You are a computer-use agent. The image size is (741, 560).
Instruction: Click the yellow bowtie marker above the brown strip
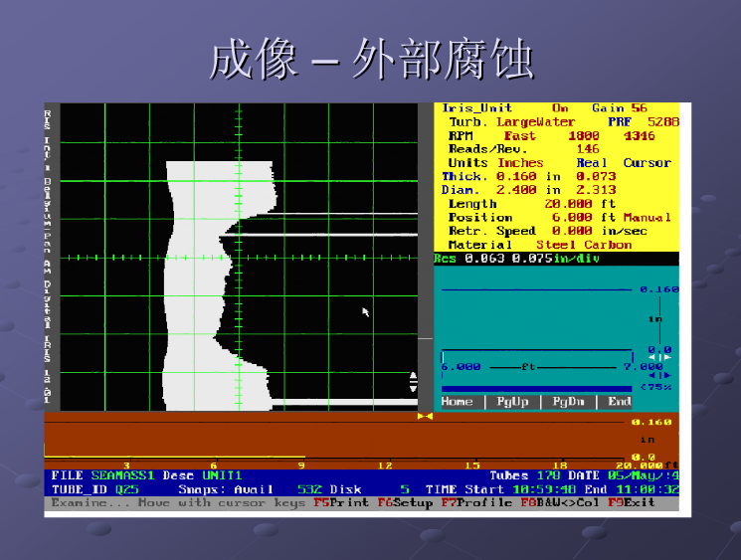pyautogui.click(x=425, y=416)
